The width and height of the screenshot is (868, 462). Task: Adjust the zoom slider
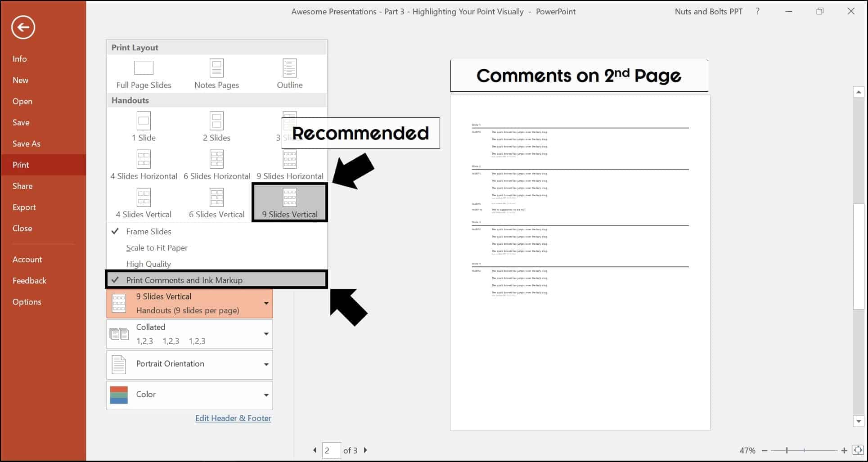point(787,450)
